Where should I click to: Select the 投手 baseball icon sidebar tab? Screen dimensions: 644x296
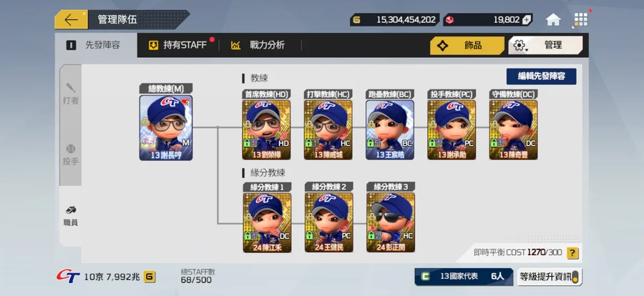pos(71,155)
